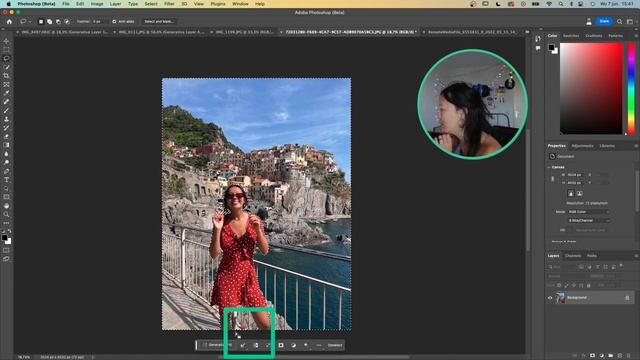640x360 pixels.
Task: Open the Fill dropdown in Properties panel
Action: (591, 230)
